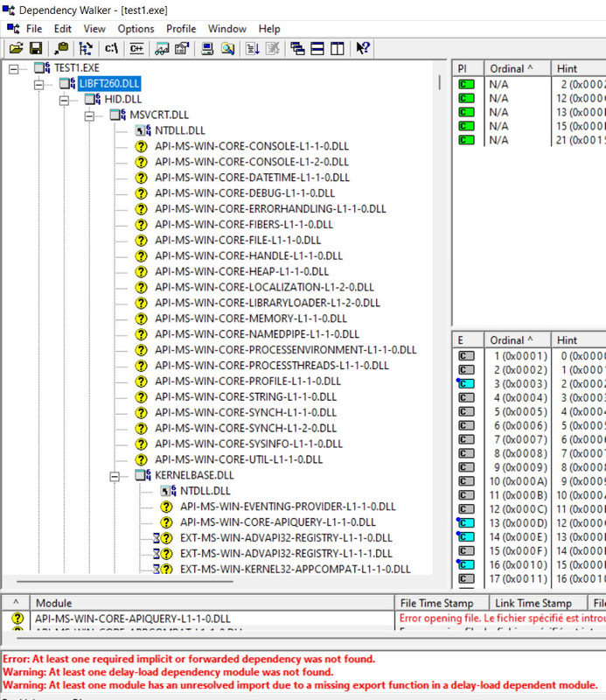Screen dimensions: 606x700
Task: Click the Tile Vertically toolbar icon
Action: (338, 48)
